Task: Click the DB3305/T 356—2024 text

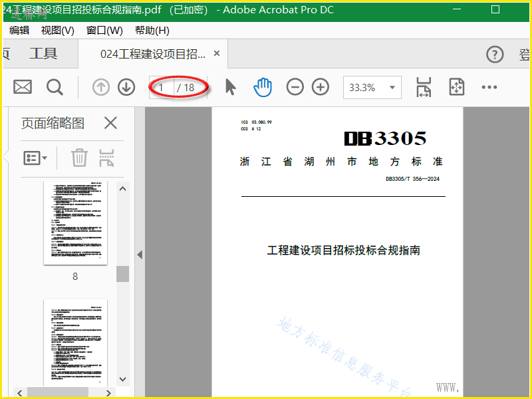Action: [412, 179]
